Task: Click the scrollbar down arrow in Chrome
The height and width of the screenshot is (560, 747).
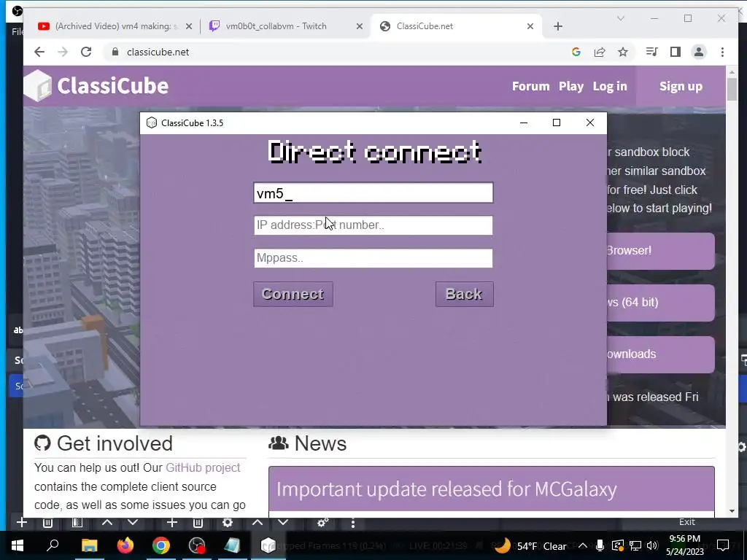Action: (732, 511)
